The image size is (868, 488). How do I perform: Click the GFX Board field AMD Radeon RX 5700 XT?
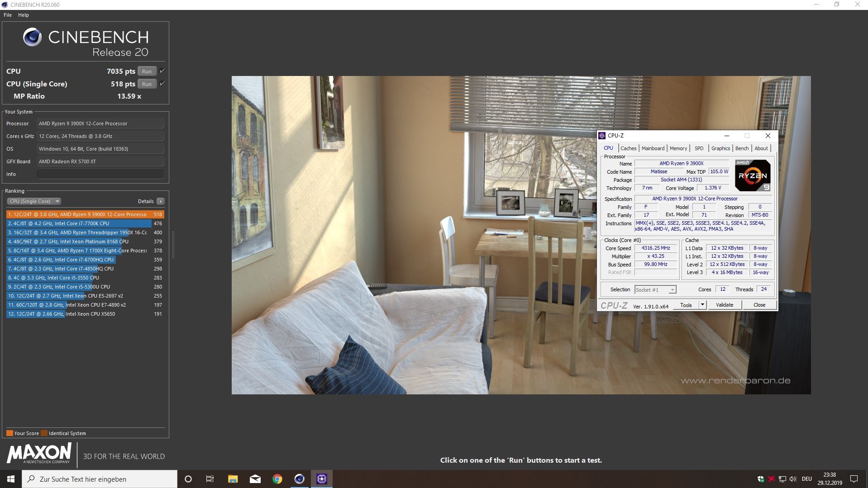(x=100, y=161)
